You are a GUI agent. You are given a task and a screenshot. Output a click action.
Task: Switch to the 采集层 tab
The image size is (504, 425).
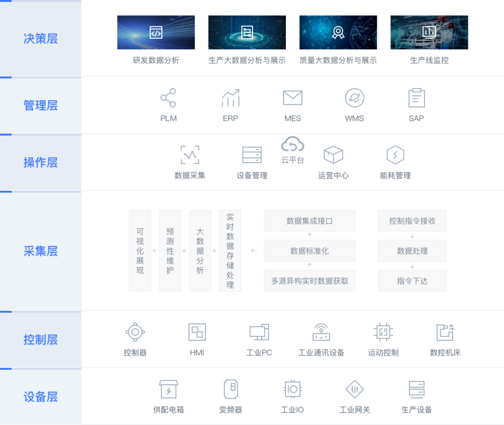point(41,251)
